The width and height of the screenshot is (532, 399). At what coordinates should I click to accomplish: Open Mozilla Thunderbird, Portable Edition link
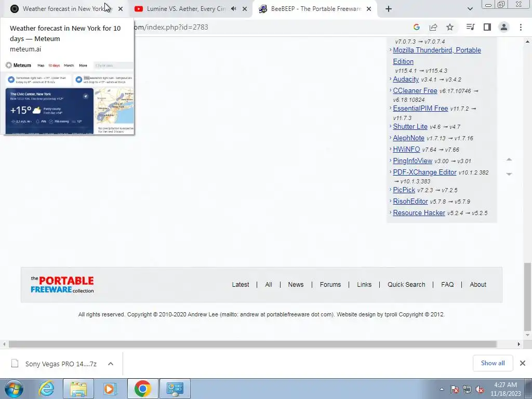(x=436, y=56)
